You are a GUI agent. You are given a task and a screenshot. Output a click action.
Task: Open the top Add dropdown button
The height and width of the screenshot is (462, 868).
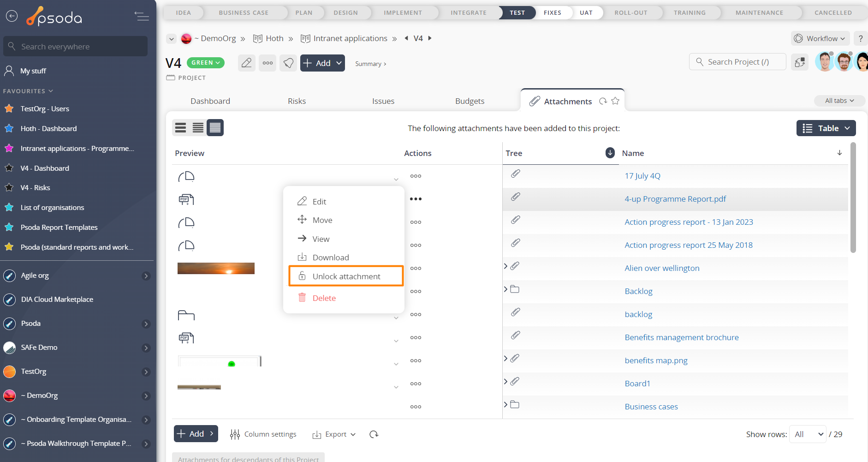322,63
